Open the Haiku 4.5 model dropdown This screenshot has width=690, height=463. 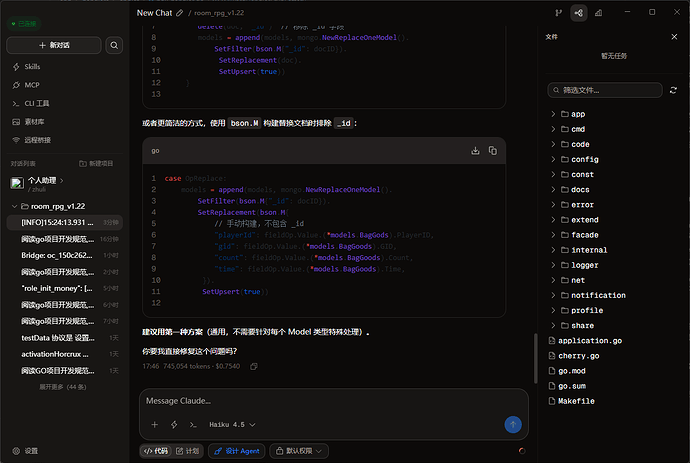[x=232, y=425]
